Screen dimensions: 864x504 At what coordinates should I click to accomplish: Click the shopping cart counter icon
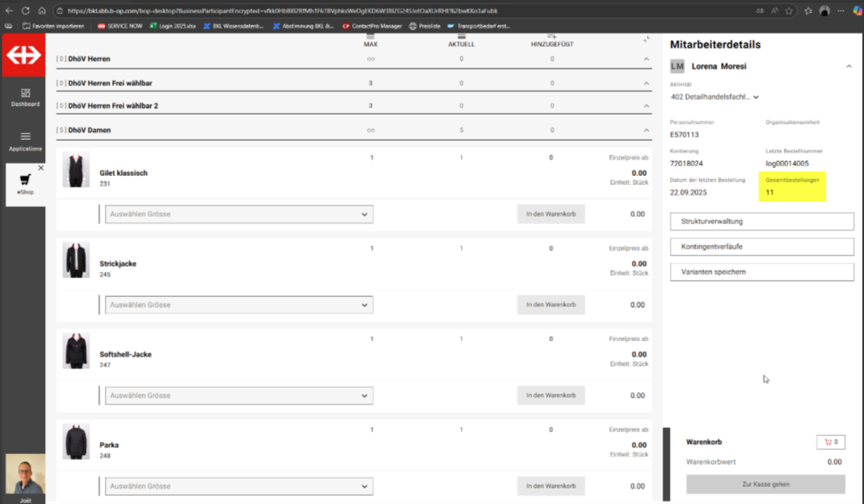(830, 442)
